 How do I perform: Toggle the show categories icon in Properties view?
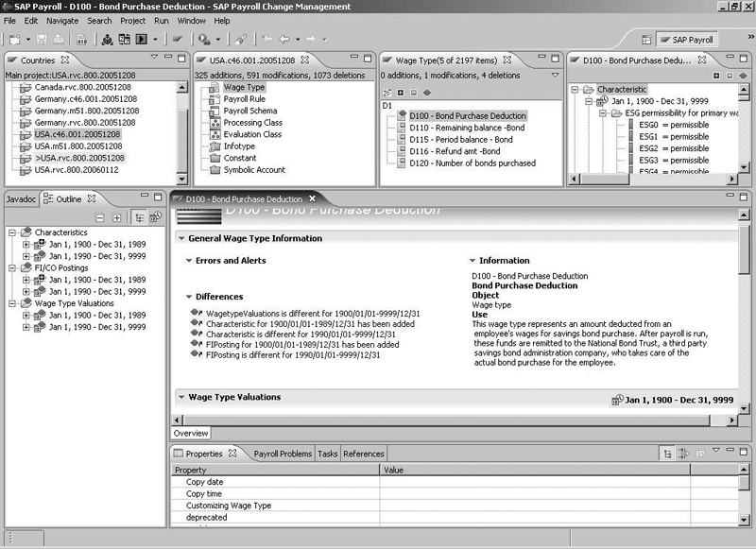[668, 454]
